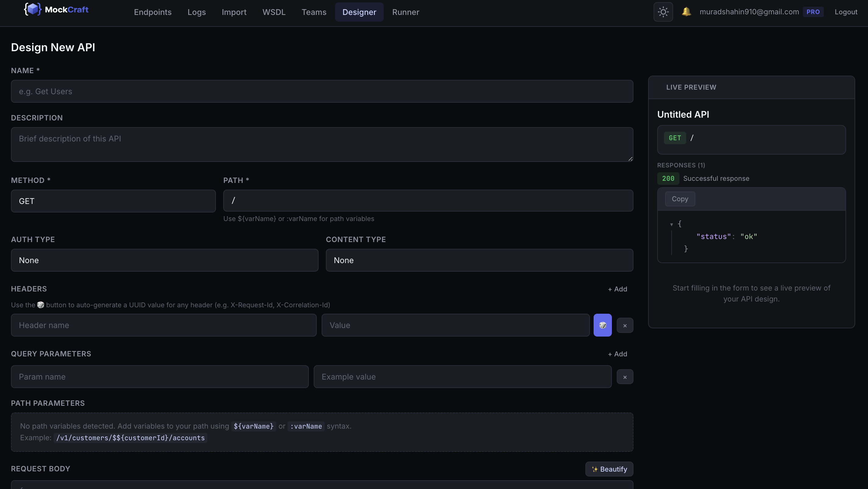Add a new header row

pyautogui.click(x=617, y=289)
